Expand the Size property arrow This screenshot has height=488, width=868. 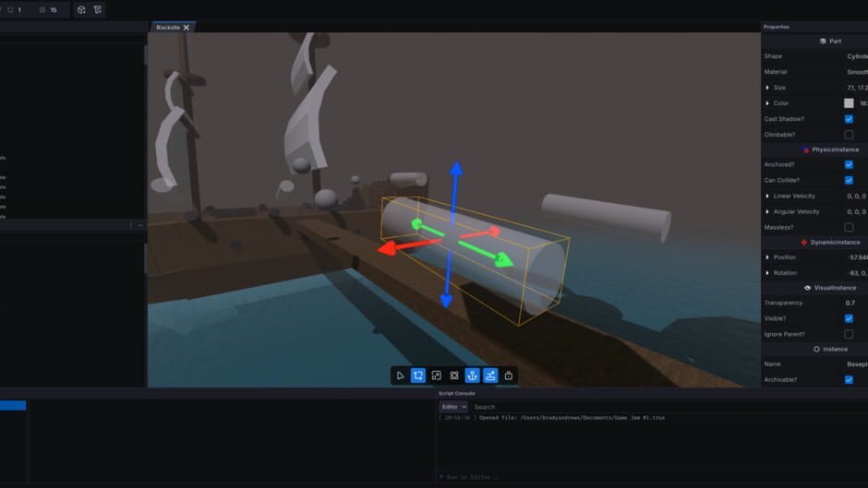(x=767, y=88)
